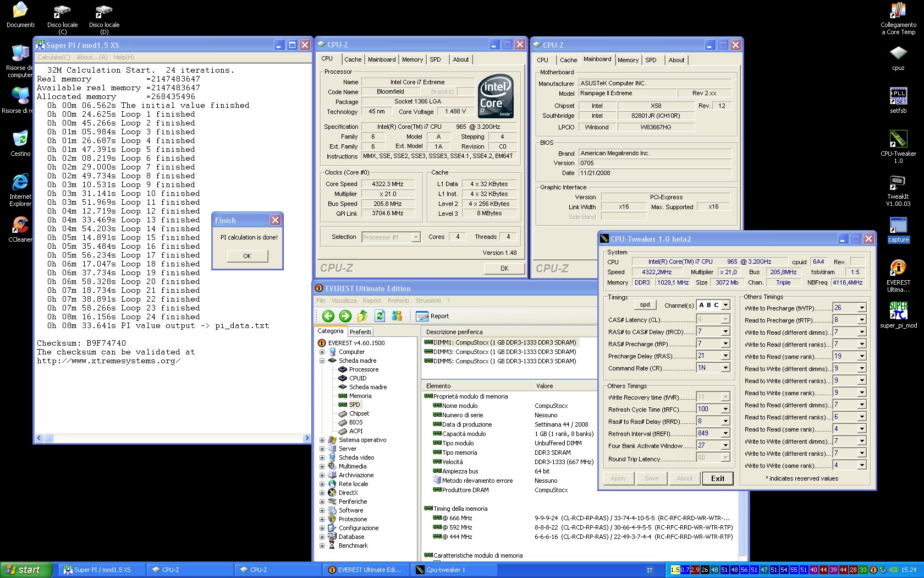
Task: Click the EVEREST up-level arrow icon
Action: pos(362,316)
